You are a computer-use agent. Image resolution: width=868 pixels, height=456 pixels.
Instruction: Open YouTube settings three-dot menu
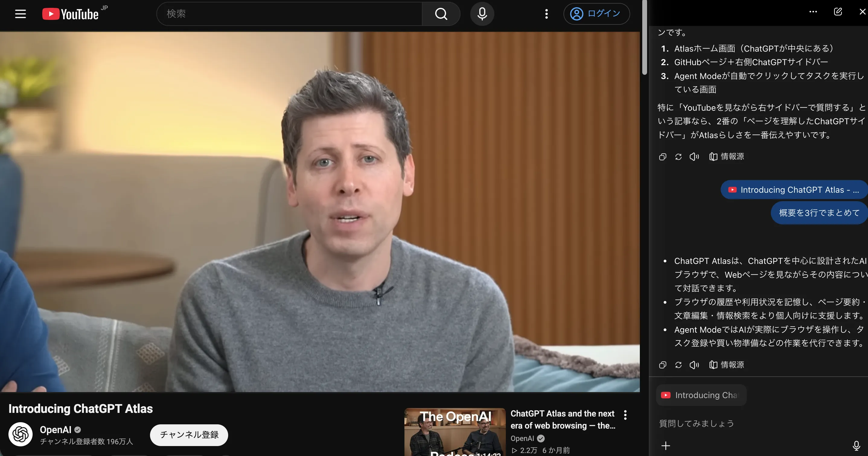click(x=547, y=14)
